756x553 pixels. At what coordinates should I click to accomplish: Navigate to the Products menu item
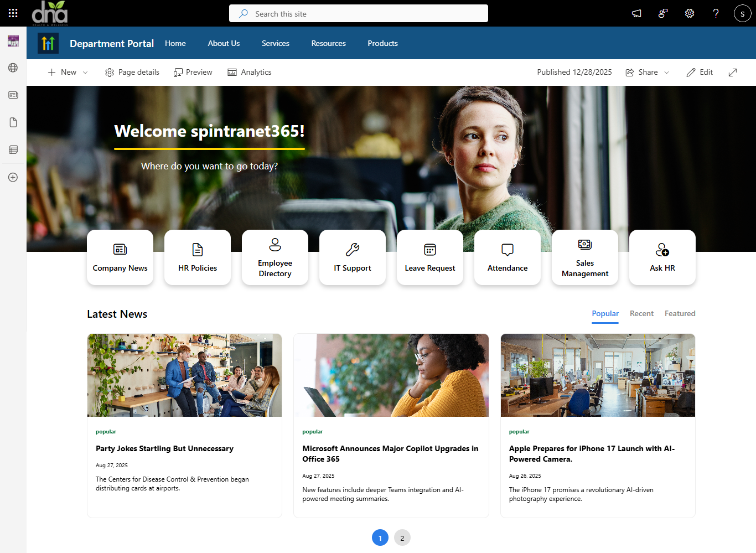382,43
